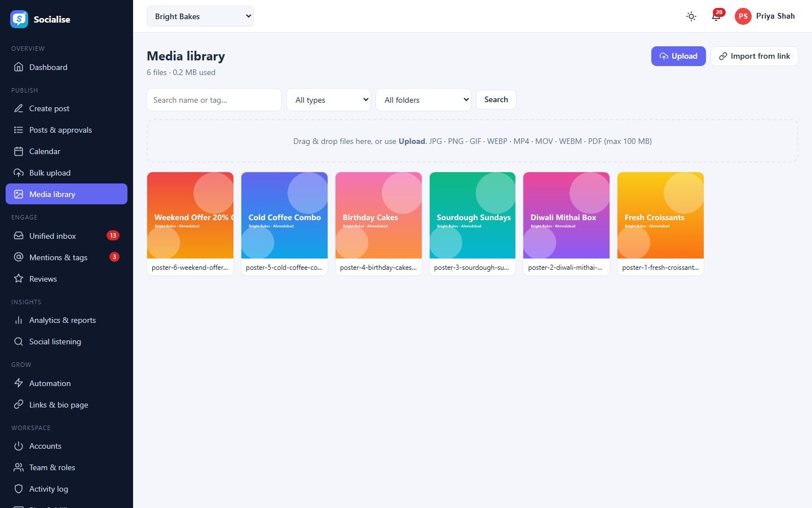Open the Unified inbox label in sidebar

coord(52,236)
